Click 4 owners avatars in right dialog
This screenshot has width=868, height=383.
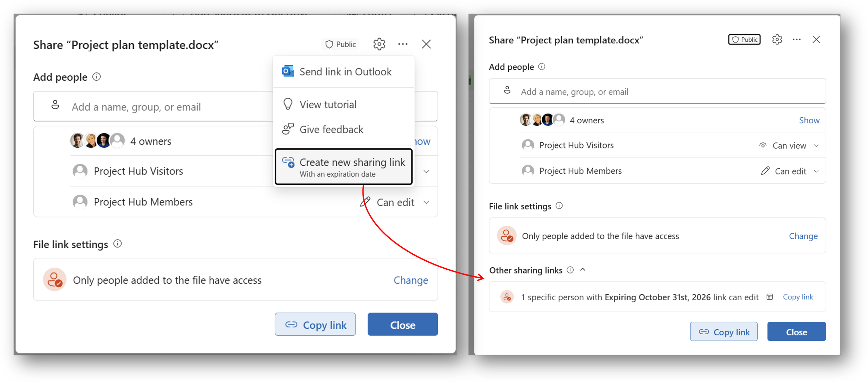tap(542, 120)
